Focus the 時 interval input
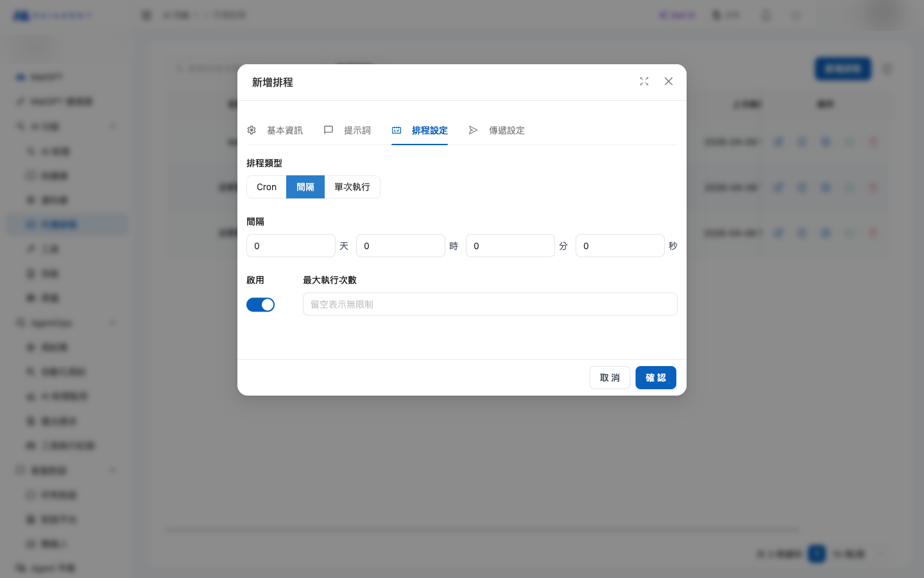The image size is (924, 578). tap(400, 246)
